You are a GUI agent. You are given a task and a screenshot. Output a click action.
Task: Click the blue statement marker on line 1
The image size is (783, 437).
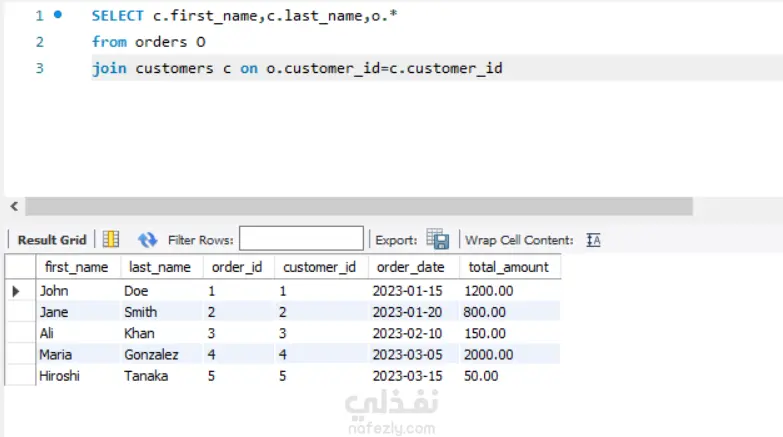58,15
